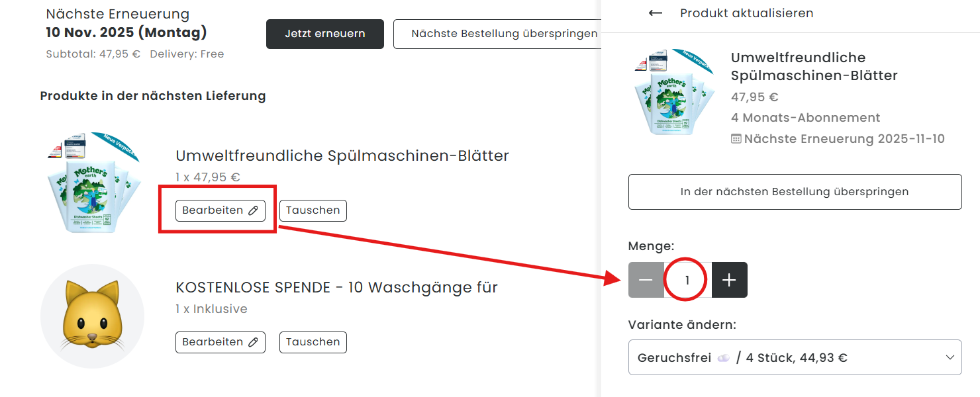Click Bearbeiten pencil for Umweltfreundliche Spülmaschinen-Blätter
This screenshot has height=397, width=980.
click(253, 210)
